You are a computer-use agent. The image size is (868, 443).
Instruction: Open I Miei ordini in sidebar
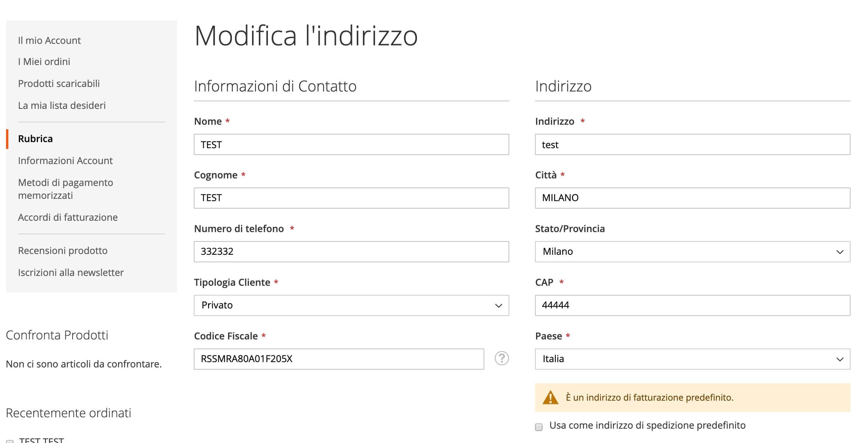point(44,62)
